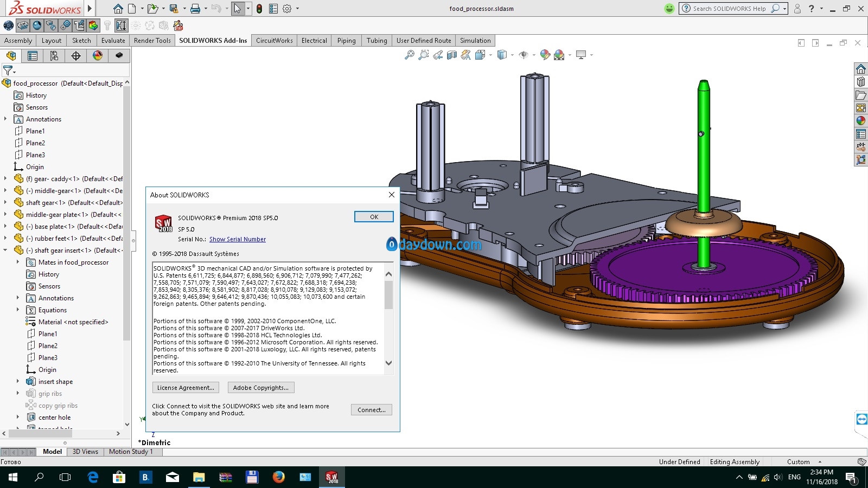Open the Design Library task pane icon
The image size is (868, 488).
pos(861,82)
